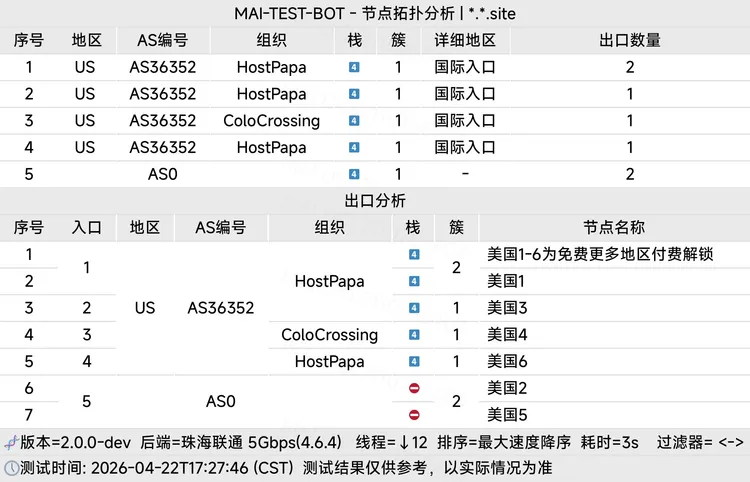Click the IPv4 icon next to node 美国4
Screen dimensions: 750x482
coord(414,334)
